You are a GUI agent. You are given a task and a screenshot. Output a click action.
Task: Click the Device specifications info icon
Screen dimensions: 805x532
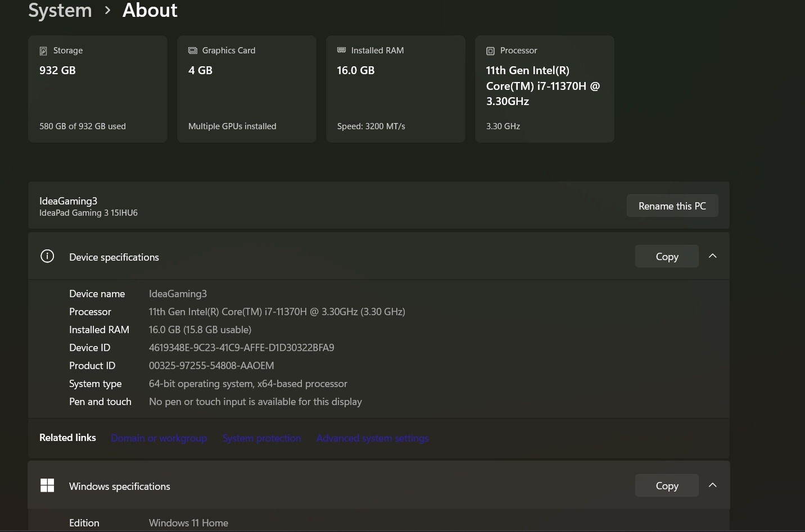47,256
